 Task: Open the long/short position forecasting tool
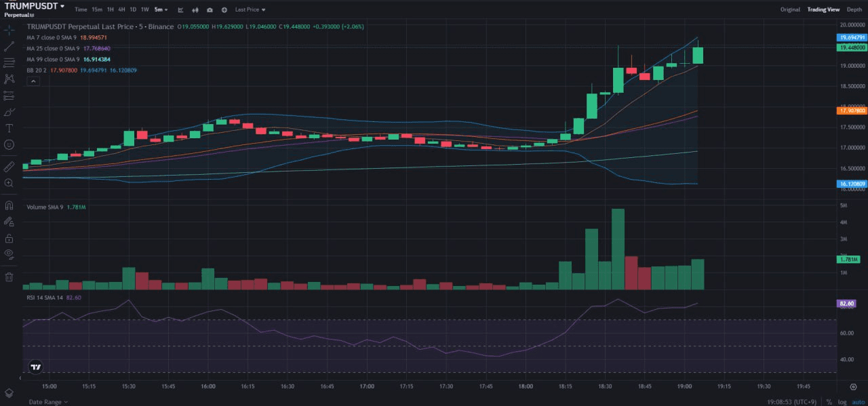[9, 96]
